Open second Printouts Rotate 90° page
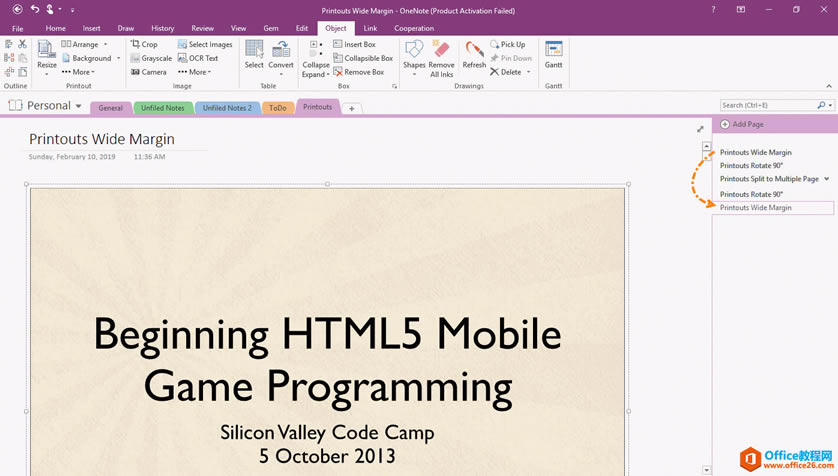 [751, 194]
